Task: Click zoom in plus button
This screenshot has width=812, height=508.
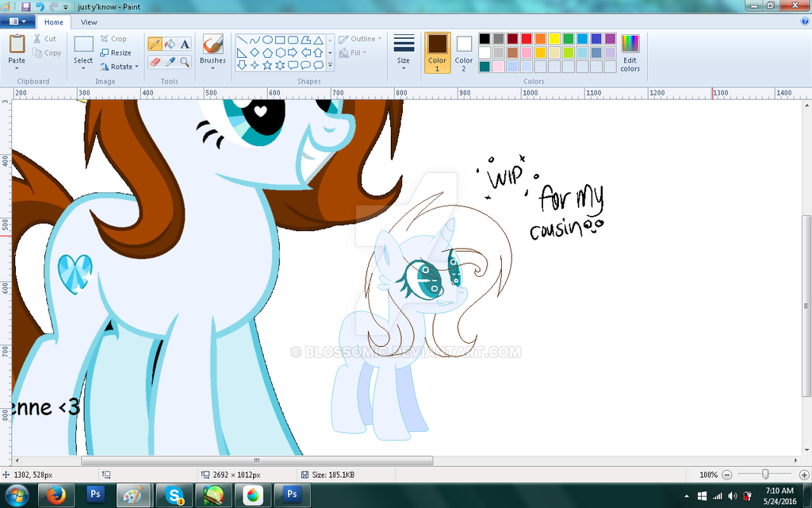Action: [x=804, y=475]
